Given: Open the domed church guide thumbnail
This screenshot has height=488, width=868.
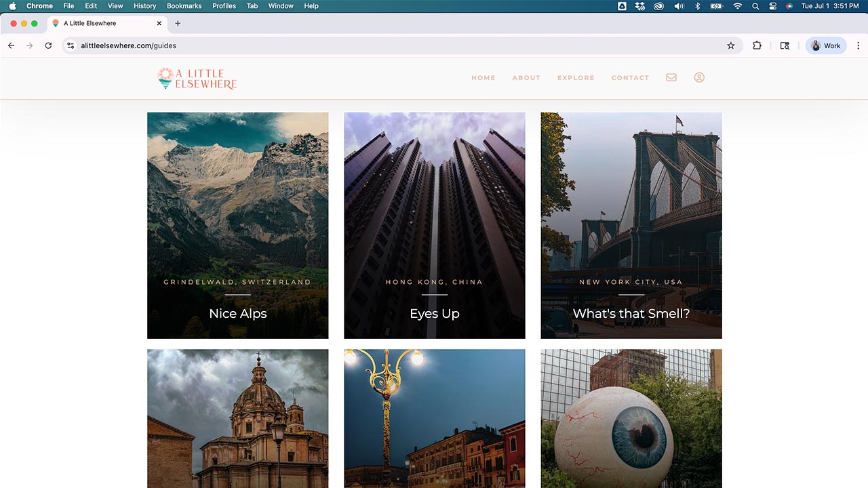Looking at the screenshot, I should point(238,418).
